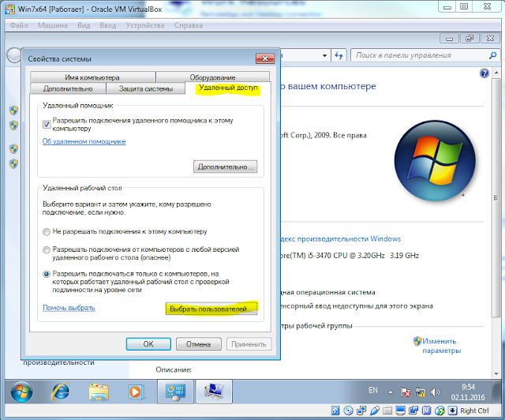Show hidden tray icons arrow
Screen dimensions: 505x420
(391, 392)
